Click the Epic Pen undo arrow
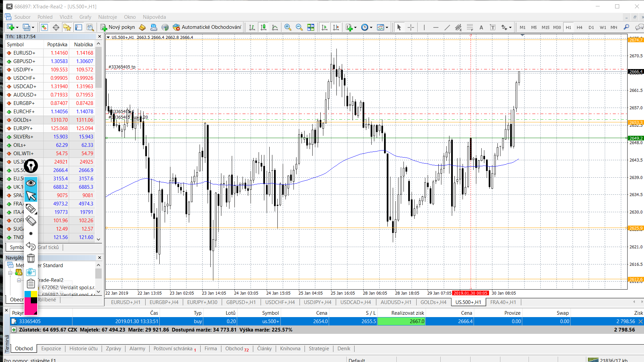Screen dimensions: 644x362 pyautogui.click(x=31, y=246)
